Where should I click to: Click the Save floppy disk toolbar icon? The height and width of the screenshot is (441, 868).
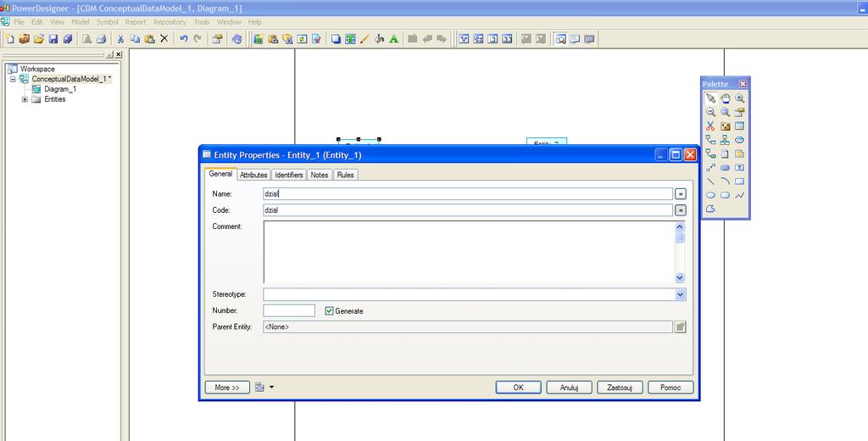[x=53, y=39]
